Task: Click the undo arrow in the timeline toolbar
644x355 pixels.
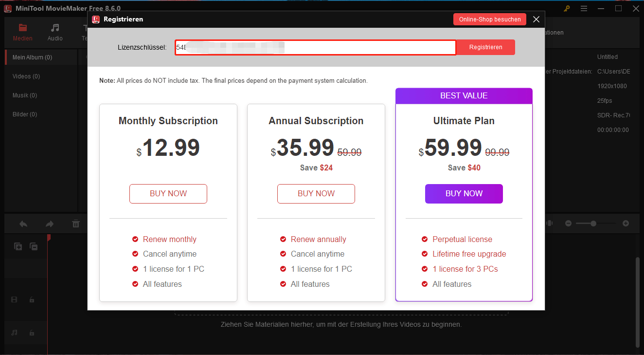Action: [23, 224]
